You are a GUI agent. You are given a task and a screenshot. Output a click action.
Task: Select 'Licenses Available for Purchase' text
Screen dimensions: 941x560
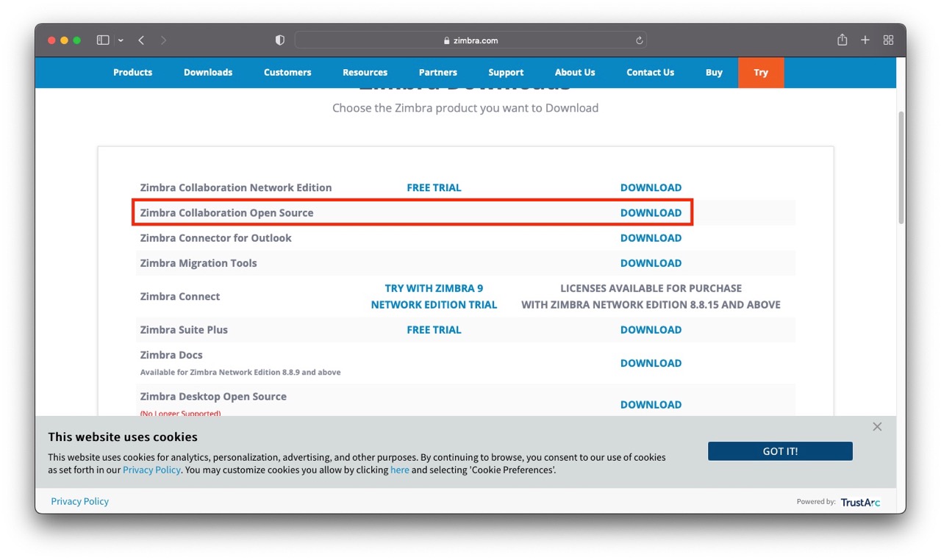coord(651,288)
